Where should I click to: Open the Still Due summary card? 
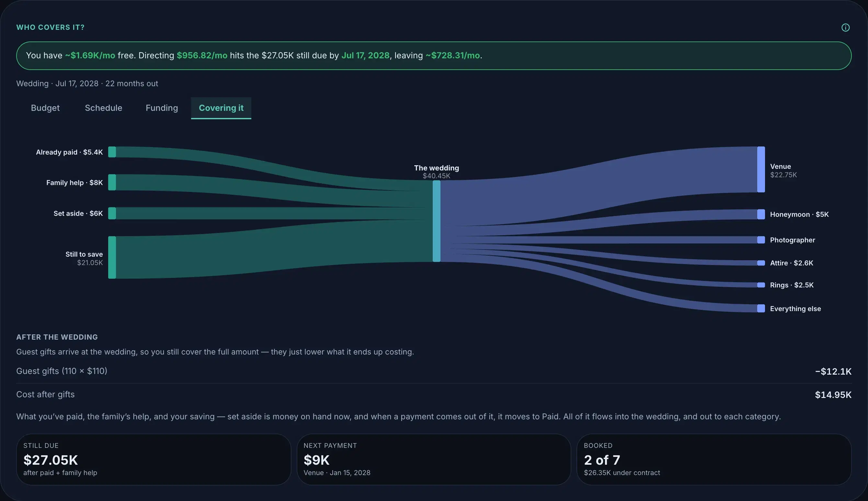(154, 460)
